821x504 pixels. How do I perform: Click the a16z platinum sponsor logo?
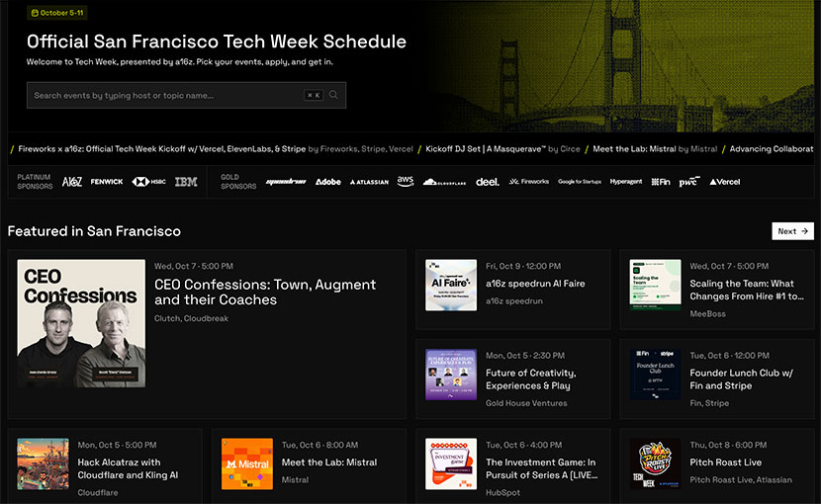(72, 182)
